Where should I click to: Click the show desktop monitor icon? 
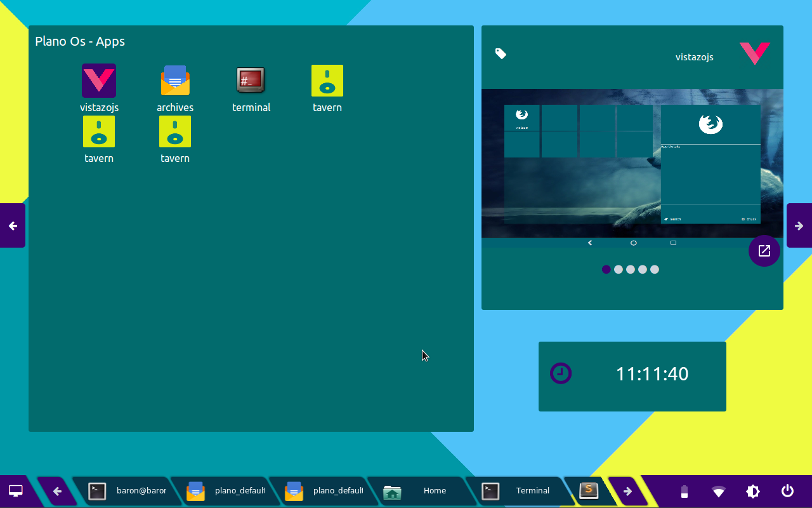[16, 491]
